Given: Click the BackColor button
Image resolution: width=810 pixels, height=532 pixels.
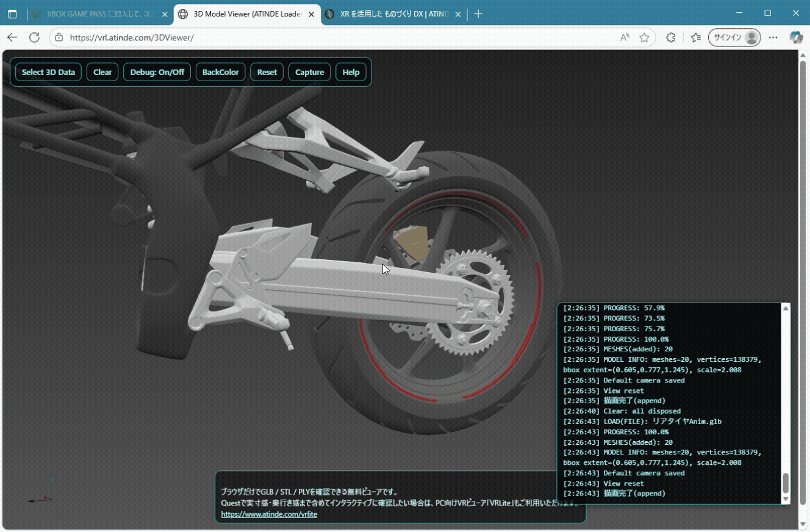Looking at the screenshot, I should [x=220, y=72].
